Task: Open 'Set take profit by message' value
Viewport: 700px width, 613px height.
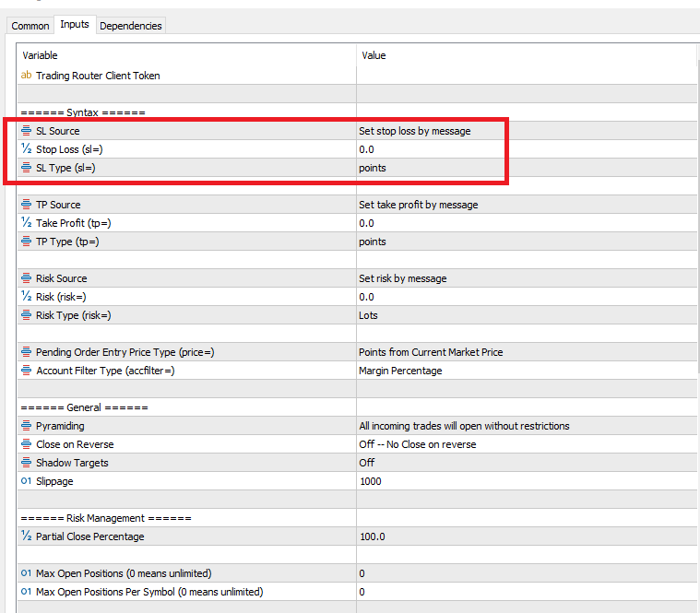Action: pos(527,205)
